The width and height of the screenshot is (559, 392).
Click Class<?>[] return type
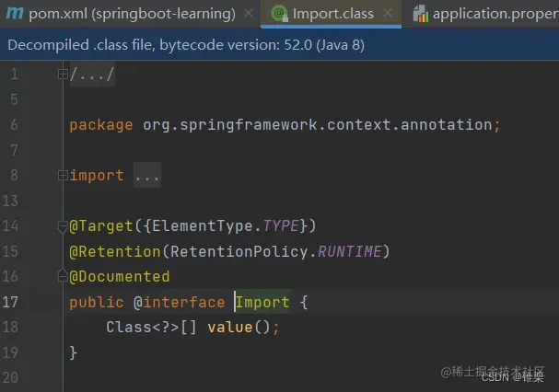click(151, 328)
